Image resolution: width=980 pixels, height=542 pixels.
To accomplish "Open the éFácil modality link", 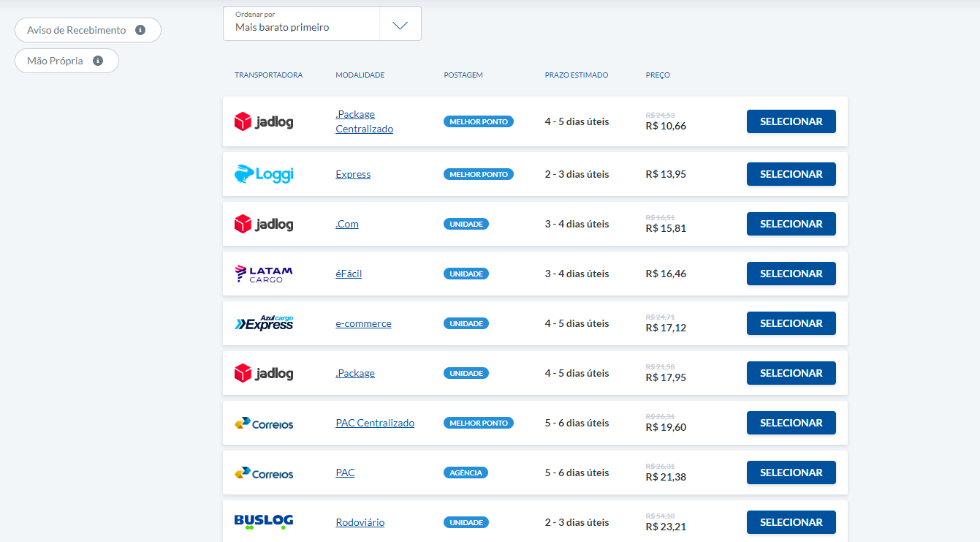I will [x=349, y=274].
